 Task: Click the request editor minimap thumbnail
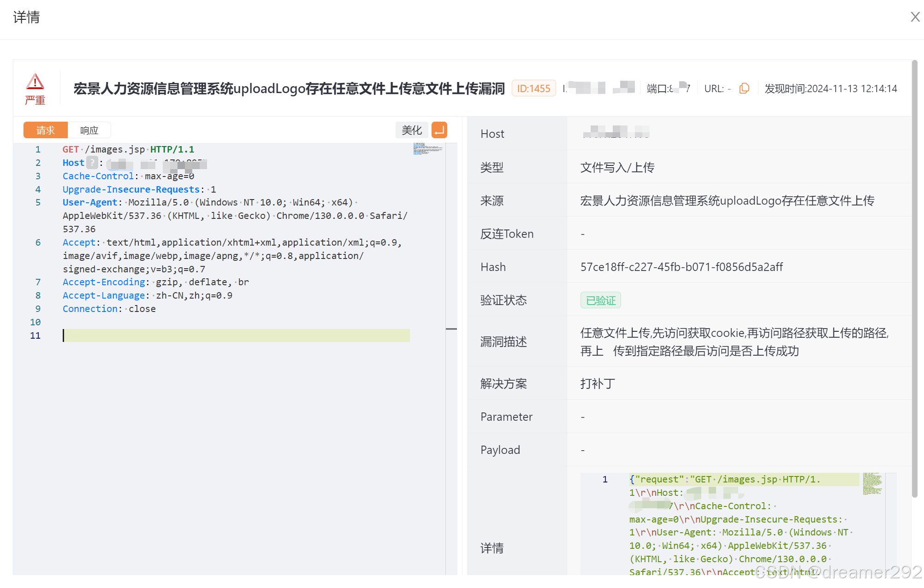tap(427, 149)
